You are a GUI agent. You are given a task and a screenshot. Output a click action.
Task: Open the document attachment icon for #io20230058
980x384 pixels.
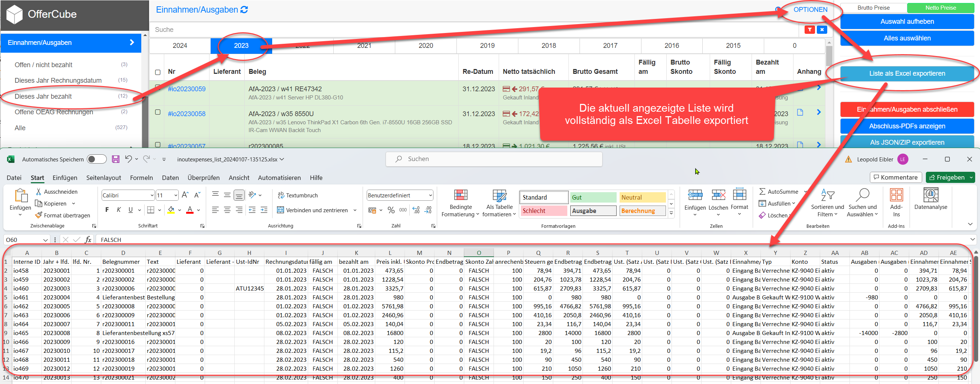tap(800, 112)
